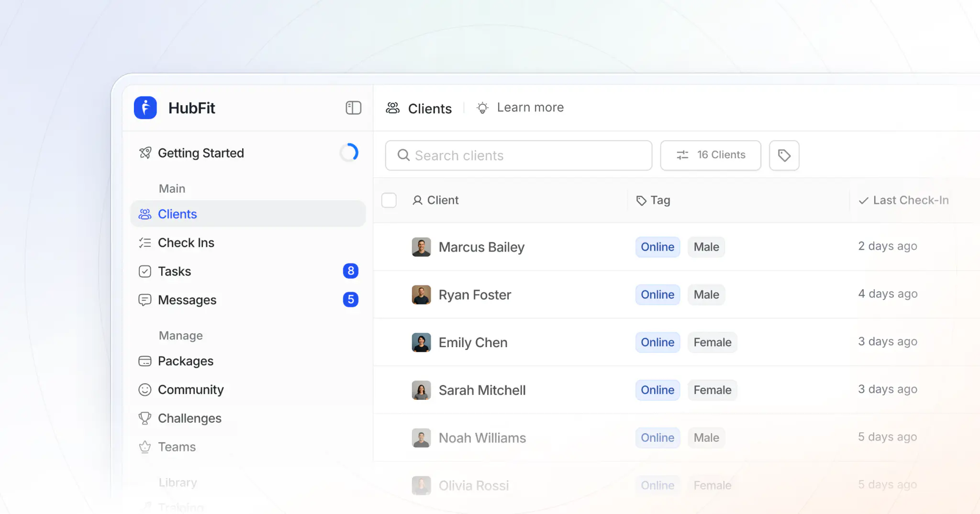The width and height of the screenshot is (980, 514).
Task: Click Marcus Bailey's Male tag
Action: pos(706,247)
